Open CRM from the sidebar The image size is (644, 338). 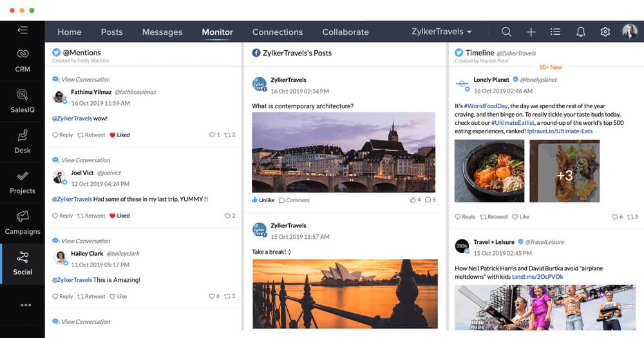click(x=23, y=61)
